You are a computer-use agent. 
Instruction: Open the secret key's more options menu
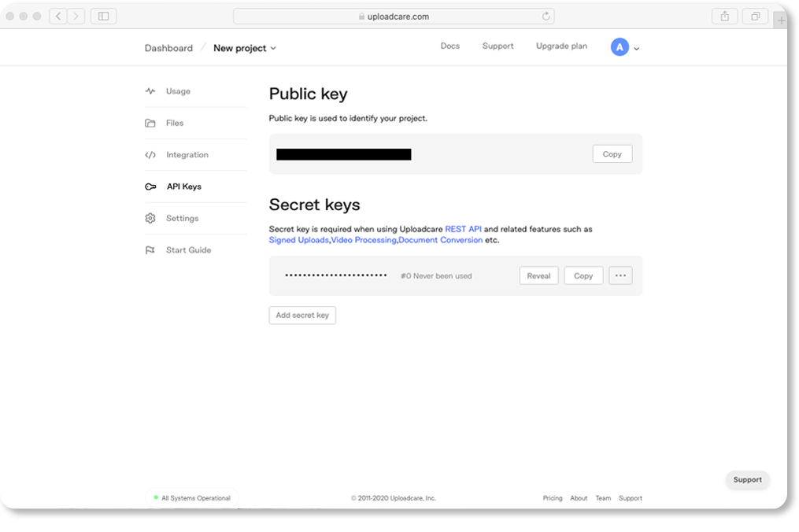620,275
